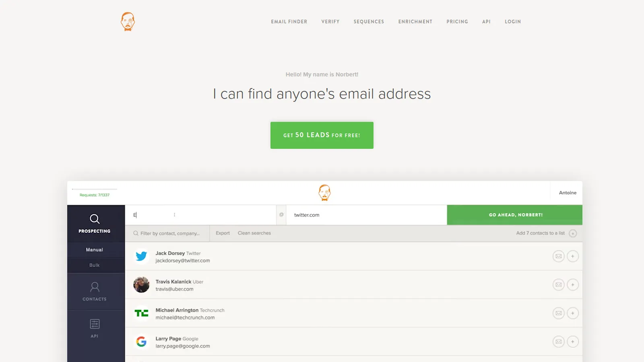Expand the Antoine account menu
This screenshot has width=644, height=362.
click(x=567, y=192)
